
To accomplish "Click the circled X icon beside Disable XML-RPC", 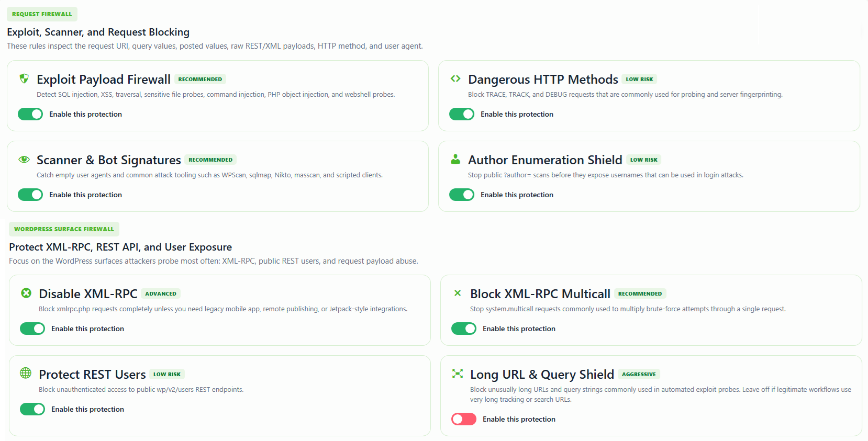I will (x=26, y=293).
